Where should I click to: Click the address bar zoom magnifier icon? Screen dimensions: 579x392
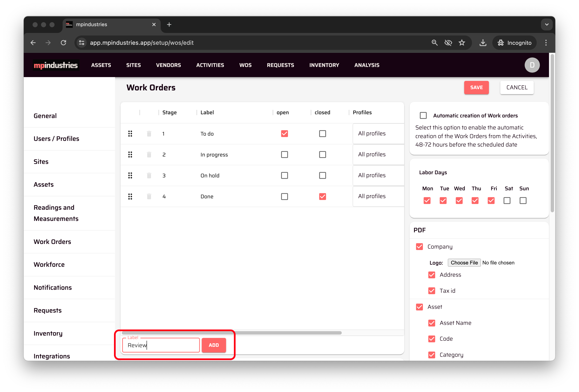pyautogui.click(x=435, y=43)
